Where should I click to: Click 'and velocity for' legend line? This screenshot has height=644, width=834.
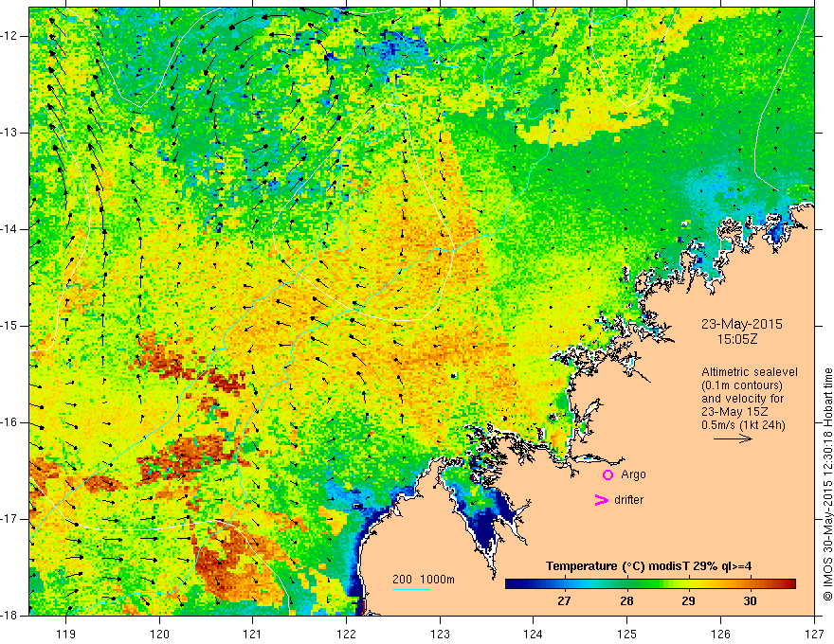coord(742,399)
